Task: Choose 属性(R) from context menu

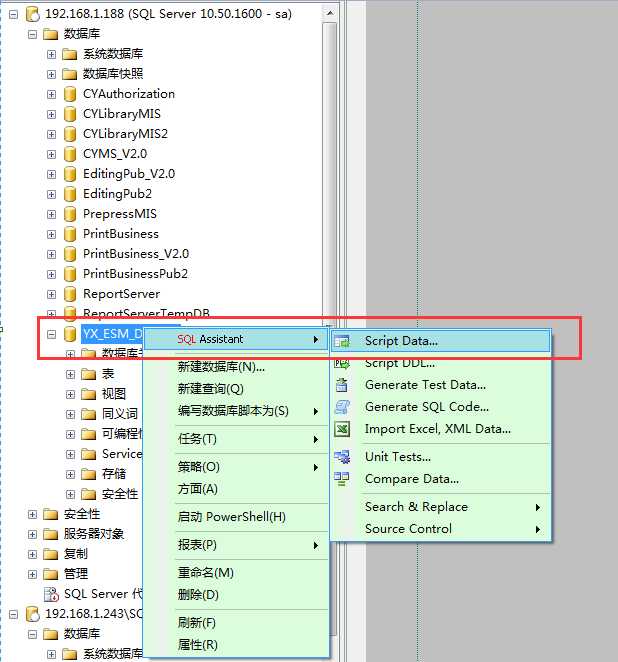Action: click(236, 645)
